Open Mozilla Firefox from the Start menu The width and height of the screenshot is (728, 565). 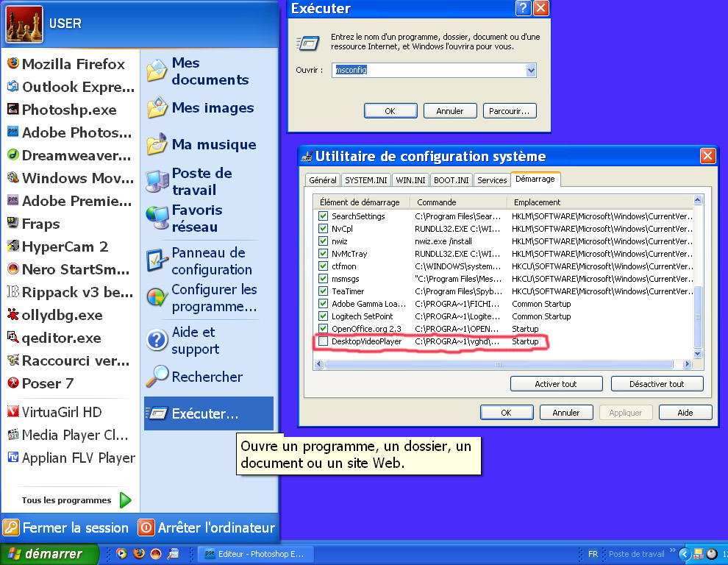(66, 64)
